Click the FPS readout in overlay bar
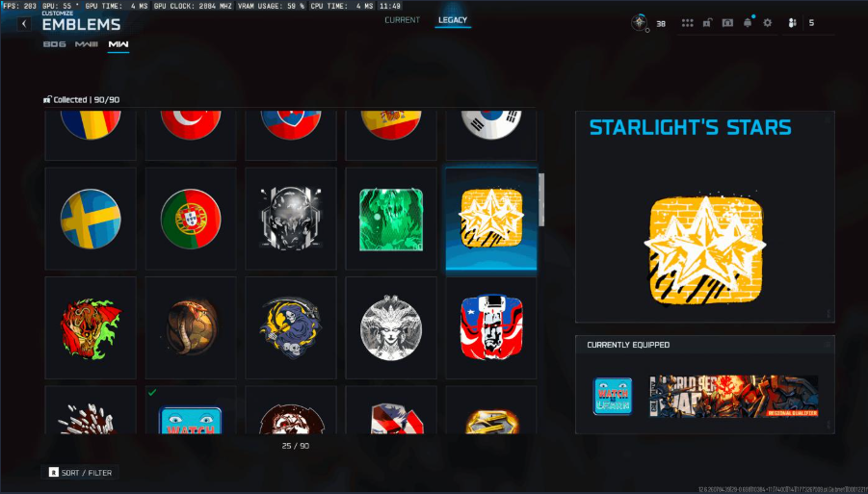The height and width of the screenshot is (494, 868). coord(19,6)
